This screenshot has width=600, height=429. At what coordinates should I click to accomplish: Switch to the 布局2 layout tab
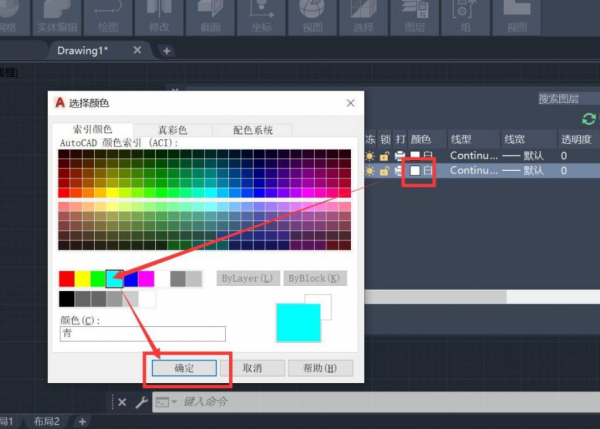(x=46, y=421)
